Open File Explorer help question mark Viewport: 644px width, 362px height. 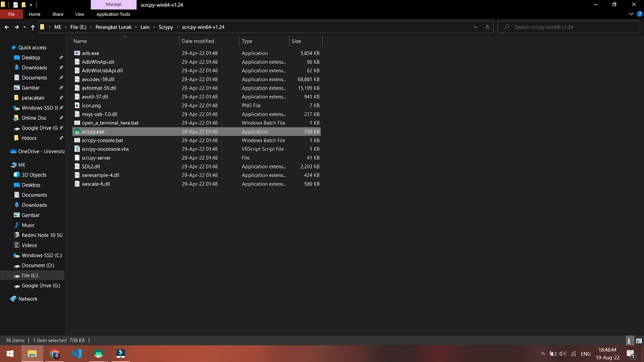click(x=640, y=14)
